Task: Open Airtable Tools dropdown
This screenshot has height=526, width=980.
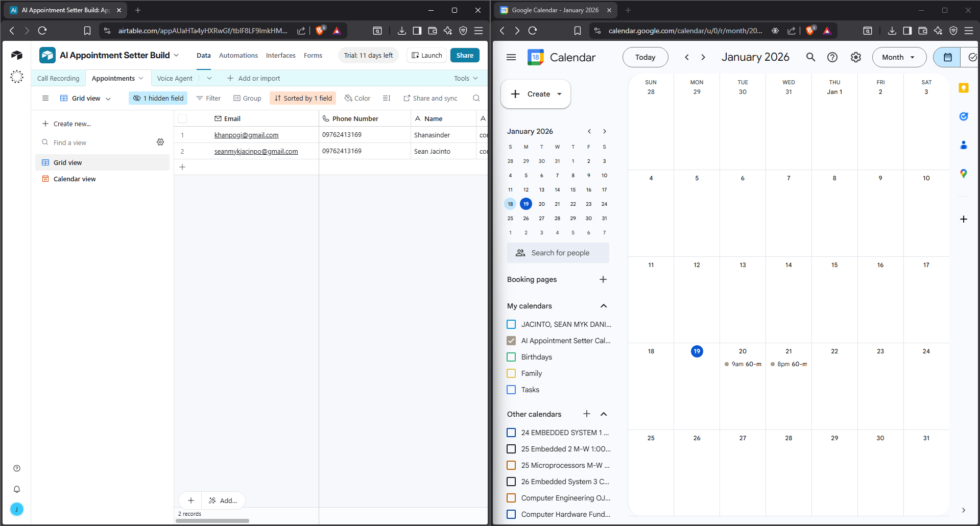Action: tap(466, 78)
